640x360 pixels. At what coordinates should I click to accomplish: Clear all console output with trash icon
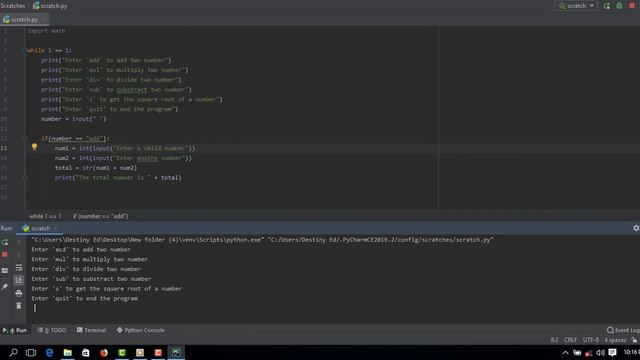coord(19,305)
